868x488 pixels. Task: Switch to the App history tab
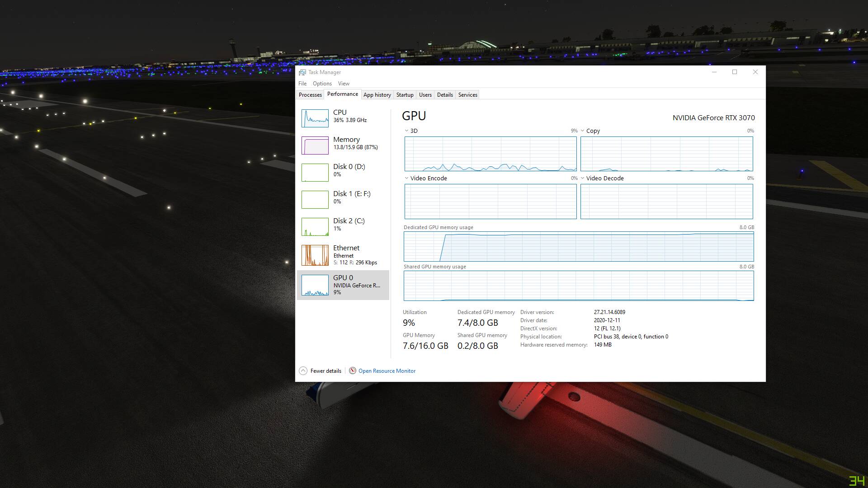[377, 95]
